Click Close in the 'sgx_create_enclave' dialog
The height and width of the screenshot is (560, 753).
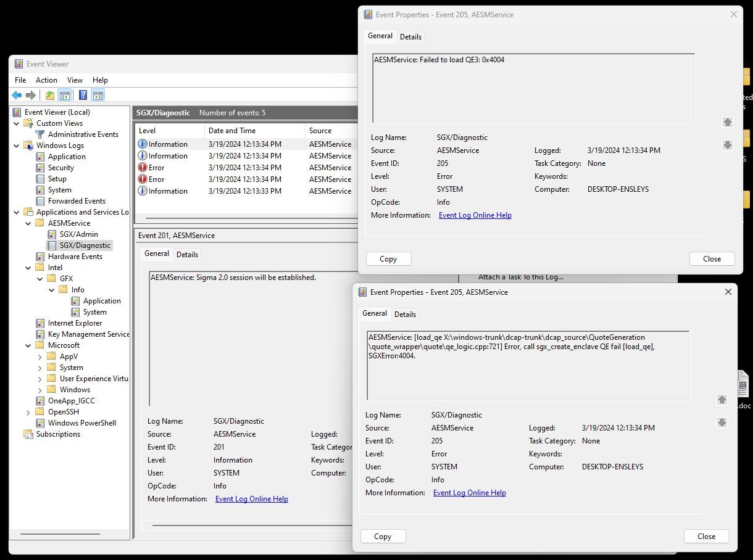pos(706,537)
